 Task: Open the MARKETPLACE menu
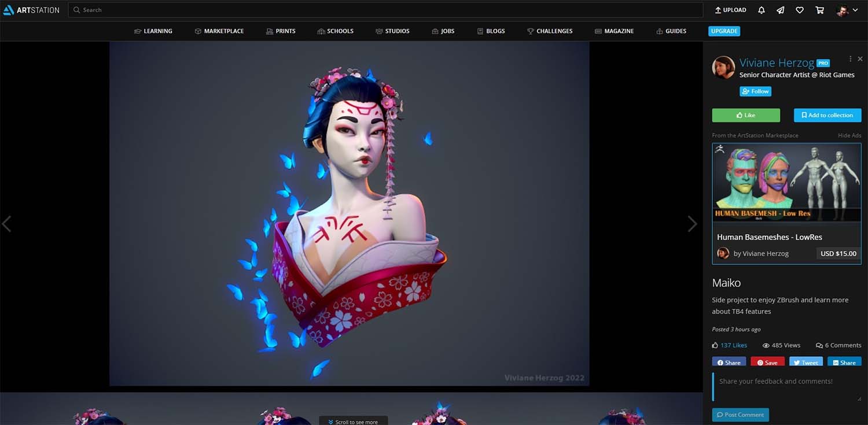(219, 31)
